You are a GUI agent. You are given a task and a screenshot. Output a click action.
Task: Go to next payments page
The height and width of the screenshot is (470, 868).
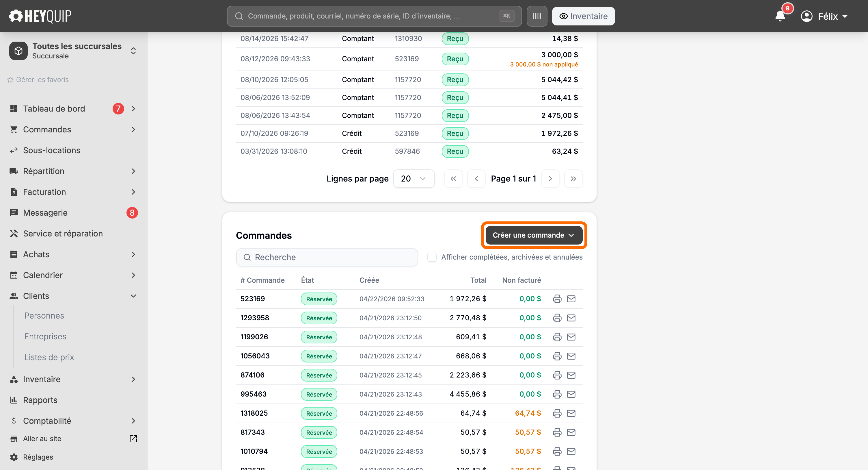tap(550, 178)
